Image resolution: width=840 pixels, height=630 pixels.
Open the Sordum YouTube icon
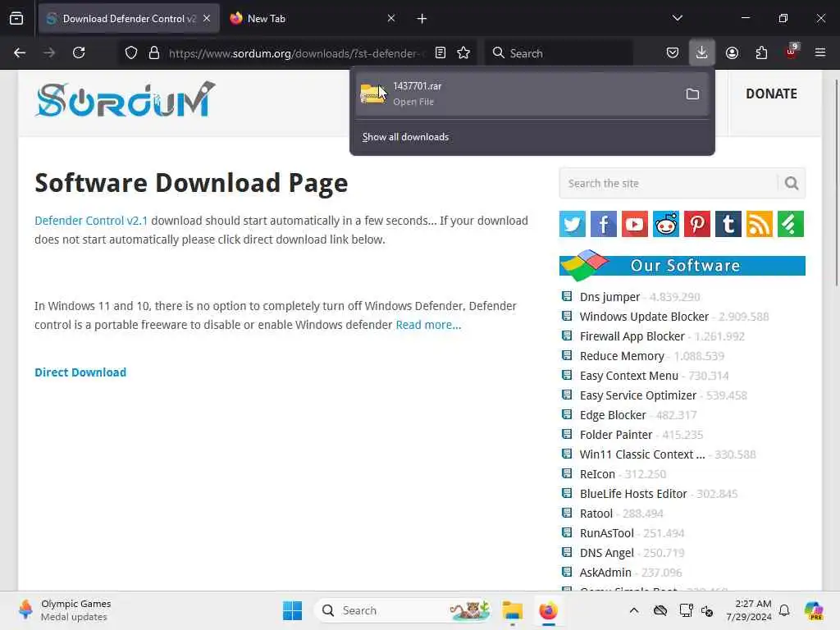click(635, 224)
